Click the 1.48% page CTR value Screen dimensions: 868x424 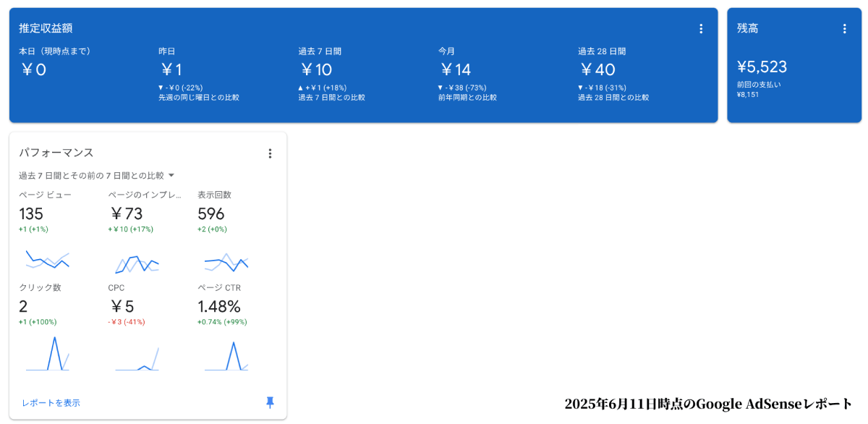pos(219,307)
